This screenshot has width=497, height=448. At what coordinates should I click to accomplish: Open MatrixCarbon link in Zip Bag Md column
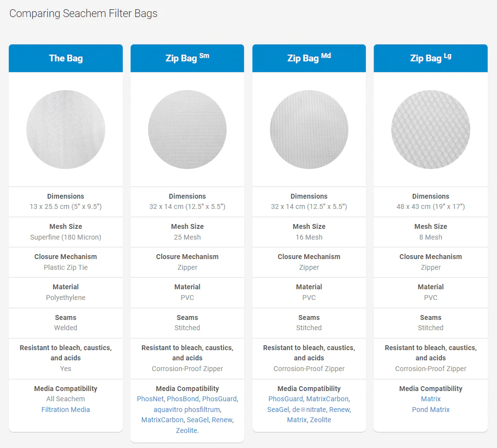[x=327, y=399]
